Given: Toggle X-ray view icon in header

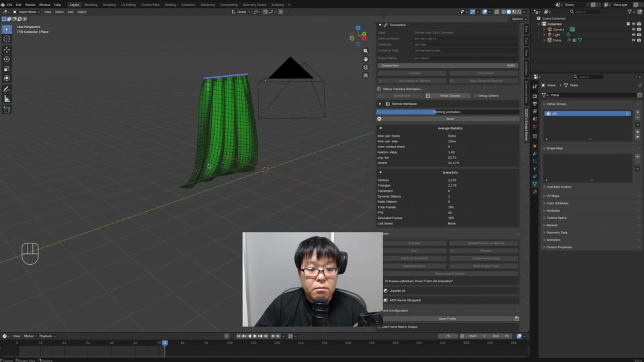Looking at the screenshot, I should point(497,12).
